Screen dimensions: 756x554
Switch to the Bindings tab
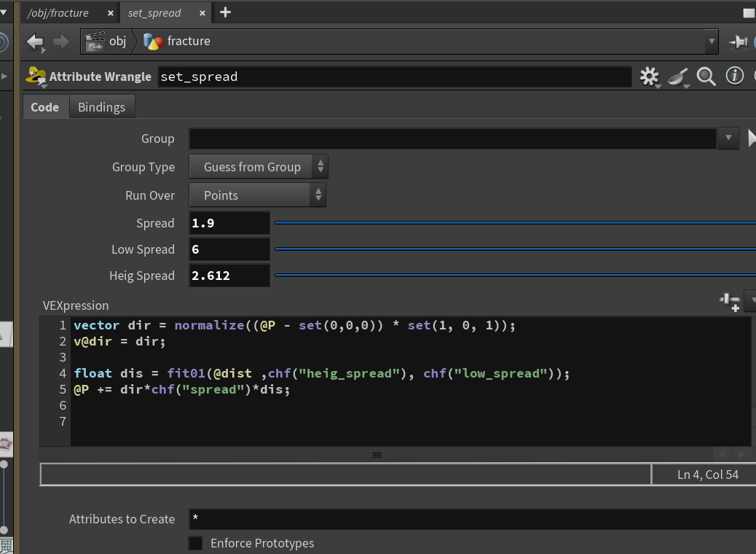coord(101,107)
